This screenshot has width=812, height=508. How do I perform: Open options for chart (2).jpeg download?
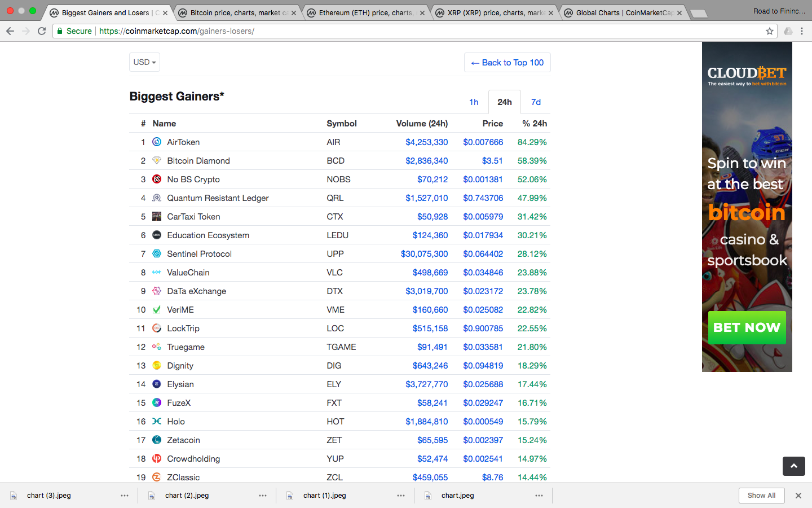pos(263,496)
